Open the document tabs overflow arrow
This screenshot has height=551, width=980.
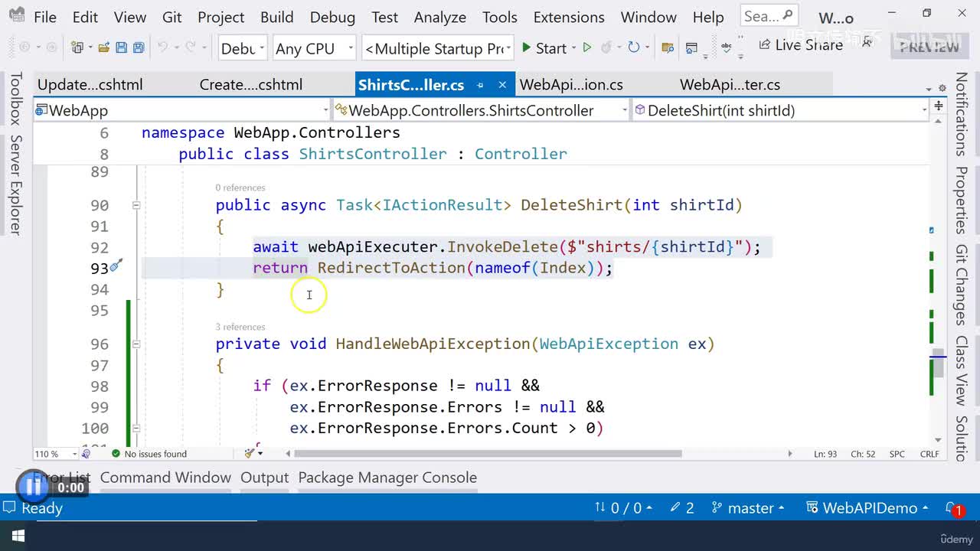[929, 89]
